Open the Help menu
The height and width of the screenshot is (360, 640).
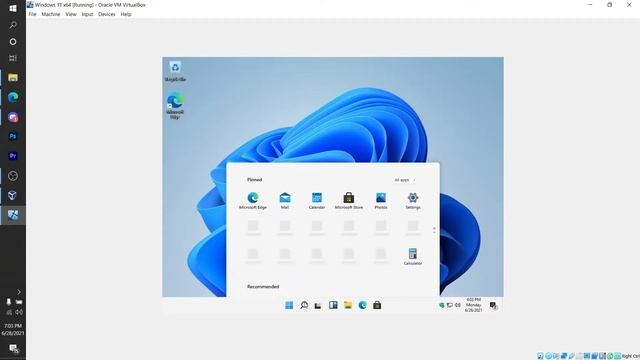[x=126, y=14]
